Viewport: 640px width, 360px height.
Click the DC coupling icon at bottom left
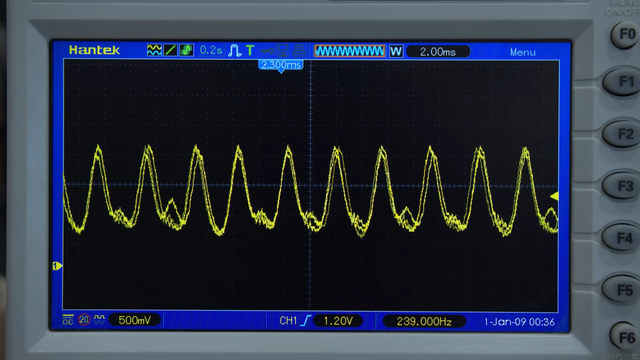[x=68, y=320]
